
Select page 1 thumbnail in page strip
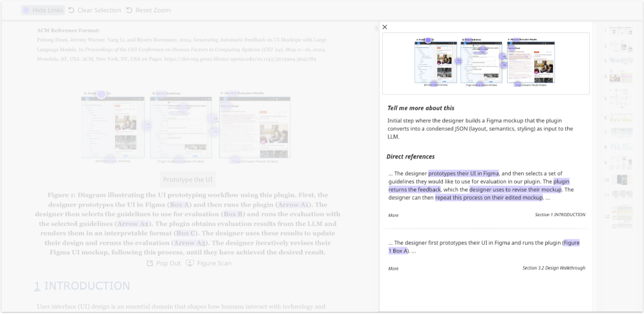pyautogui.click(x=619, y=31)
